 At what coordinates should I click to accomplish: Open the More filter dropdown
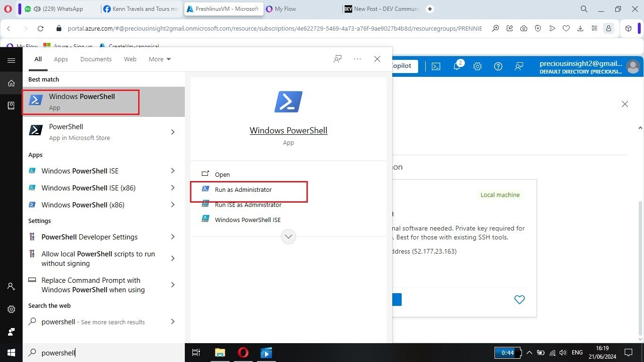pos(160,59)
